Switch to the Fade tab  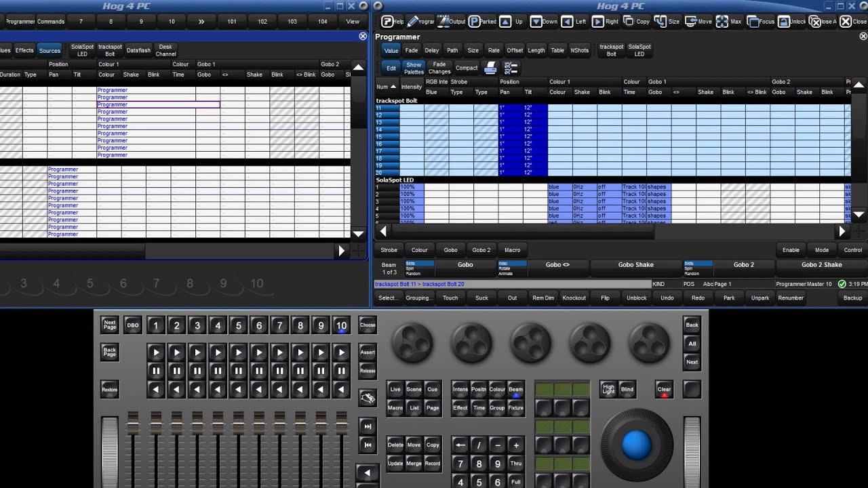click(x=412, y=50)
